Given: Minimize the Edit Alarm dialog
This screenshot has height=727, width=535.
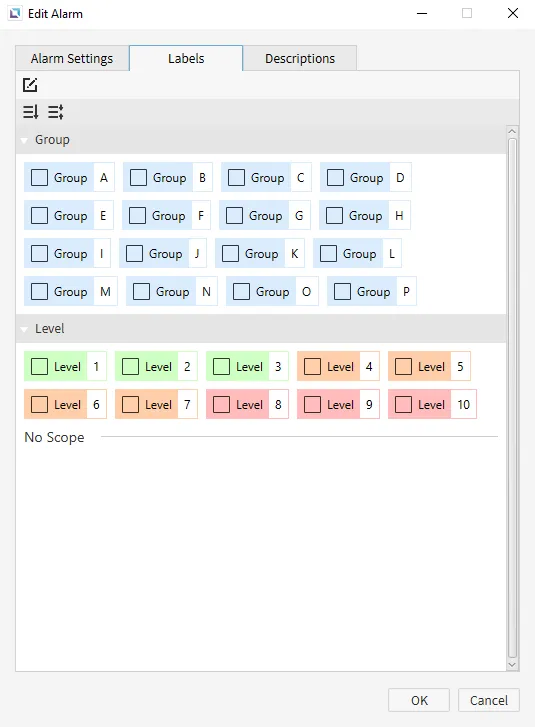Looking at the screenshot, I should click(422, 13).
